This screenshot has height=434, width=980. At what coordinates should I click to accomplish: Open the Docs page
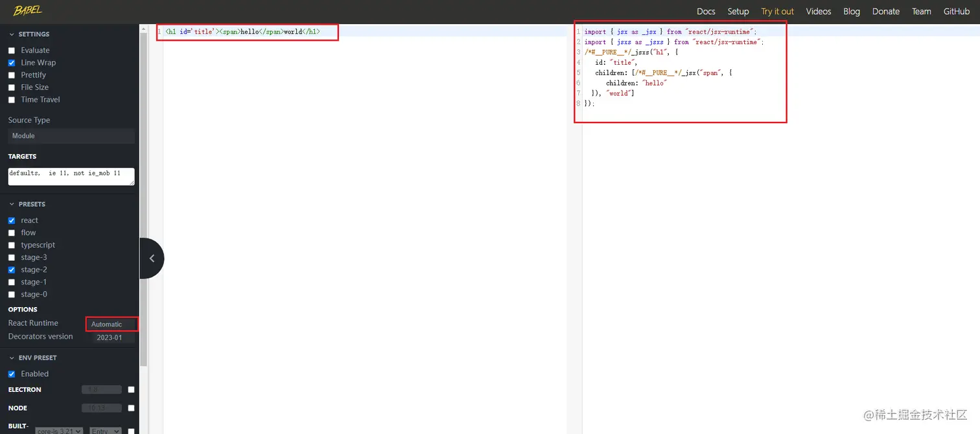706,11
